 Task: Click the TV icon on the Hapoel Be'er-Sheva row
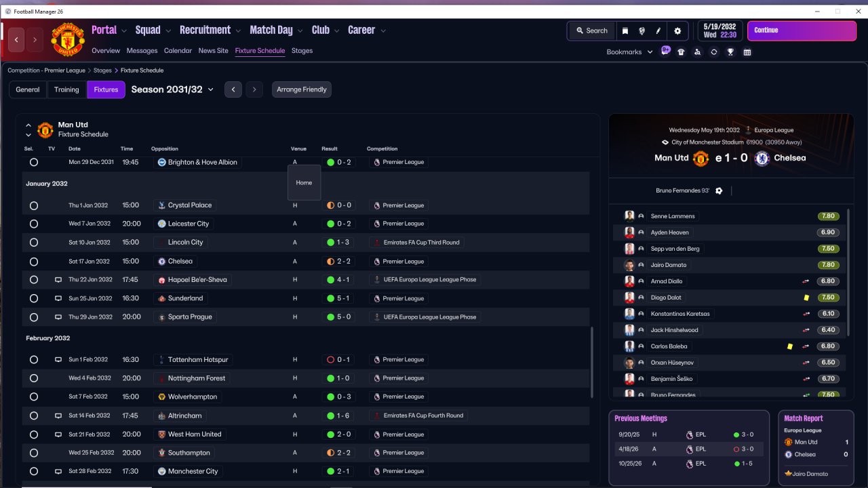pos(58,279)
